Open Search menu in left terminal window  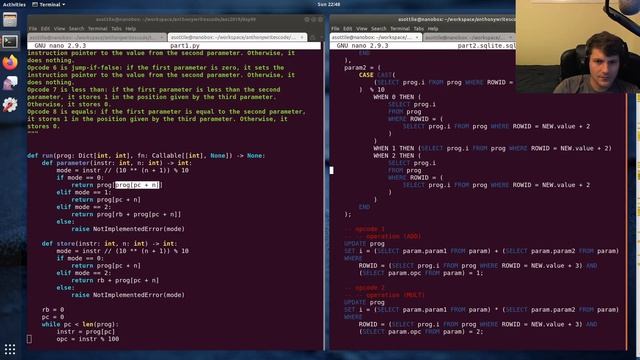pos(76,29)
